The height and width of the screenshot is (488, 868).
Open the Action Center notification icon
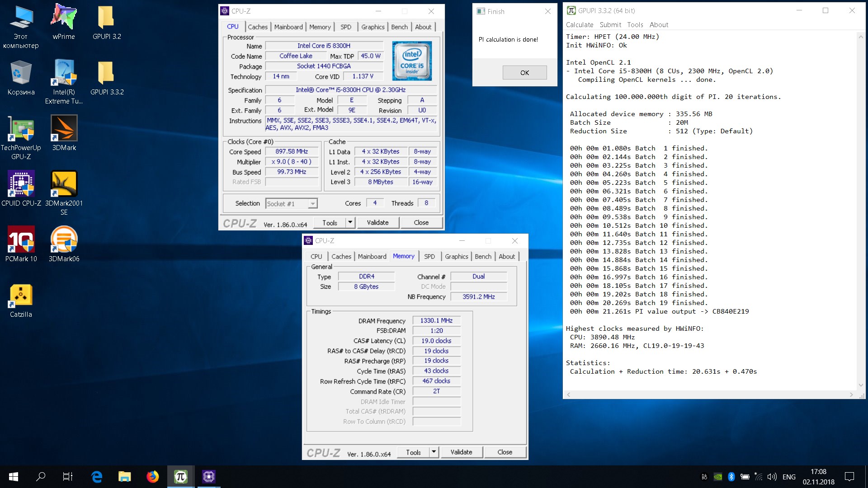[849, 477]
